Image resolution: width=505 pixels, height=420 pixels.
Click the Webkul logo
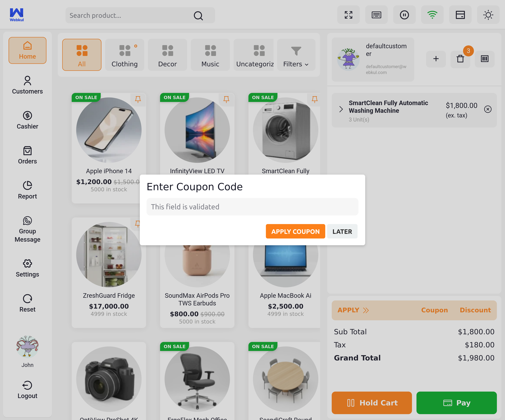pos(17,15)
